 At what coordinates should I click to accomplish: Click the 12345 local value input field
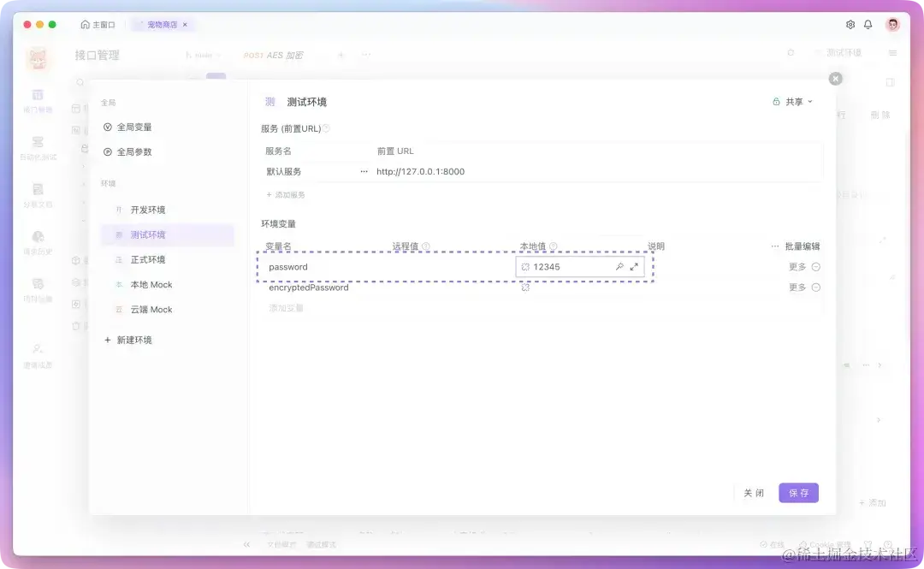click(x=565, y=266)
